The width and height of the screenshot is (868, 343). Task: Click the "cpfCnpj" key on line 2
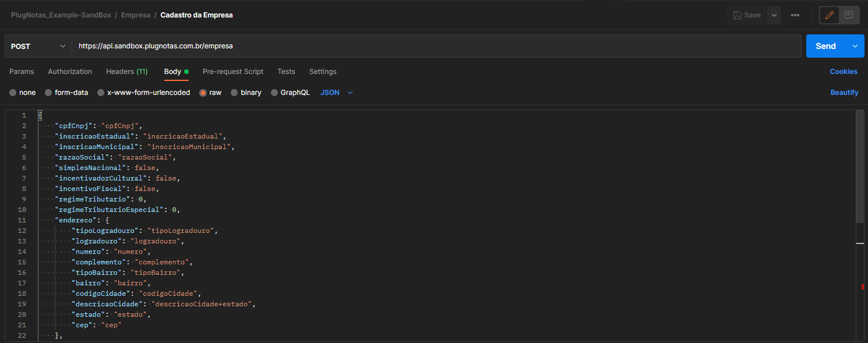click(73, 126)
